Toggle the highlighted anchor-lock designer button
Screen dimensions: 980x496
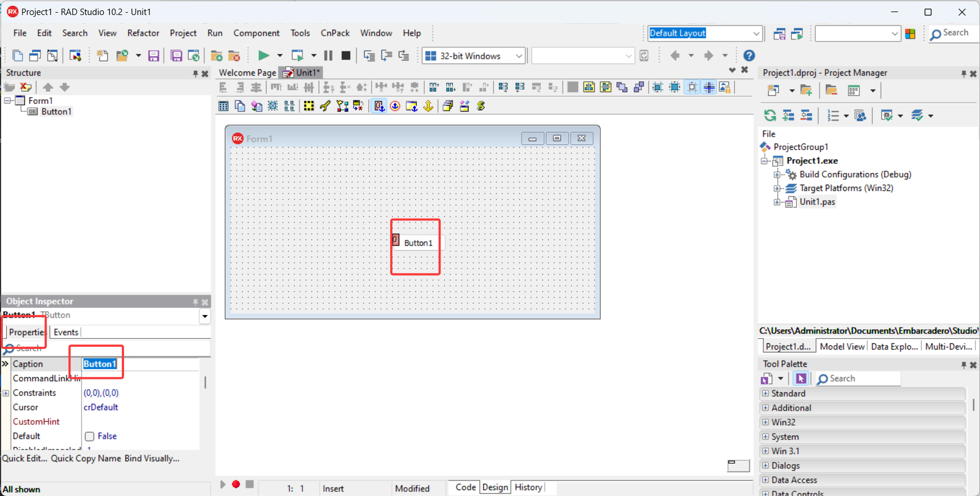(379, 106)
